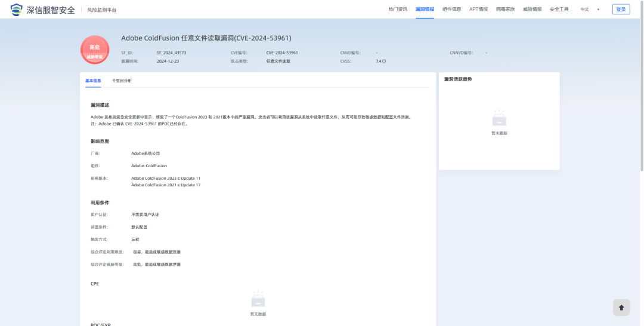This screenshot has width=644, height=326.
Task: Click the CPE section heading
Action: [x=95, y=284]
